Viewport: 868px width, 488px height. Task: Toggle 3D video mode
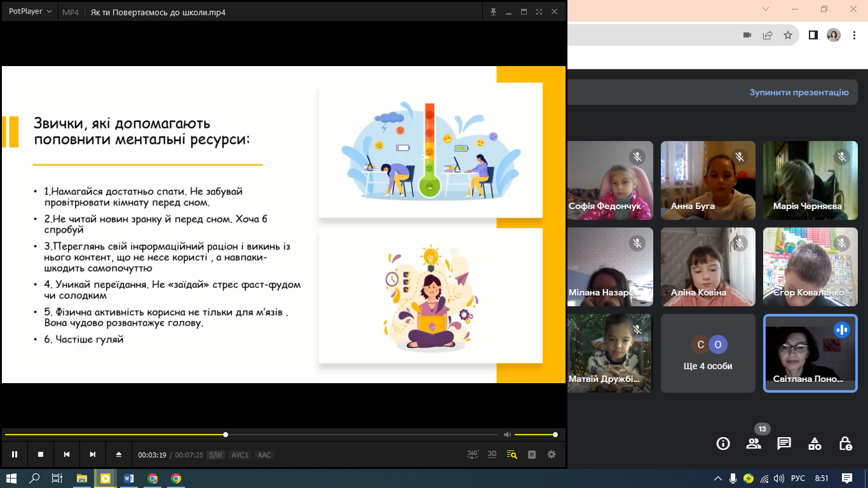point(492,454)
